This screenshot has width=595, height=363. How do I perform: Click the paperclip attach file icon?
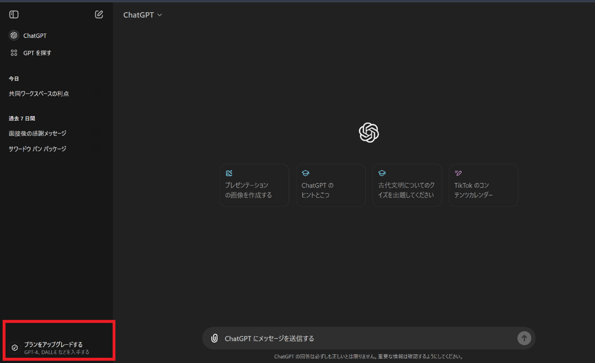[214, 338]
